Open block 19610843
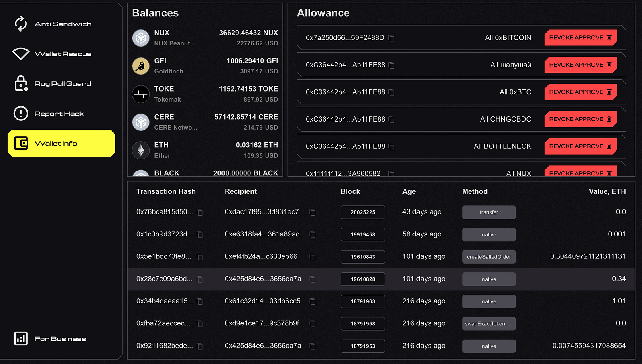This screenshot has height=364, width=642. 363,257
